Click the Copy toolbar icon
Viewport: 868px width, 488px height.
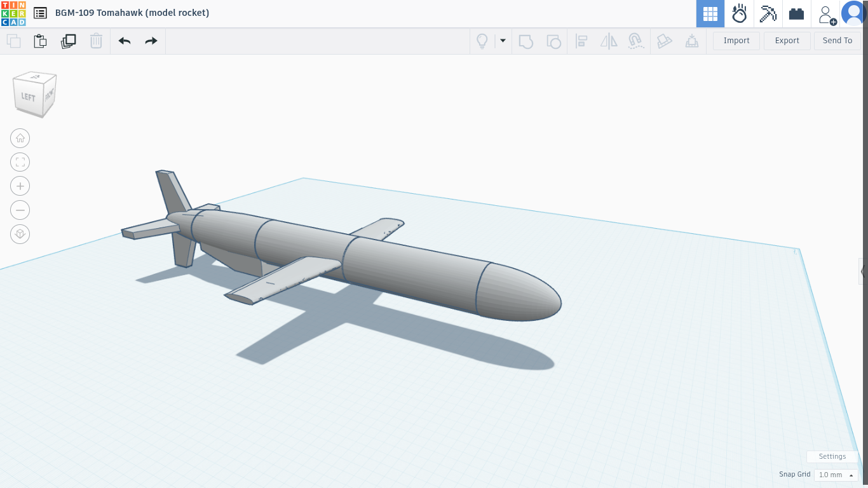(13, 41)
